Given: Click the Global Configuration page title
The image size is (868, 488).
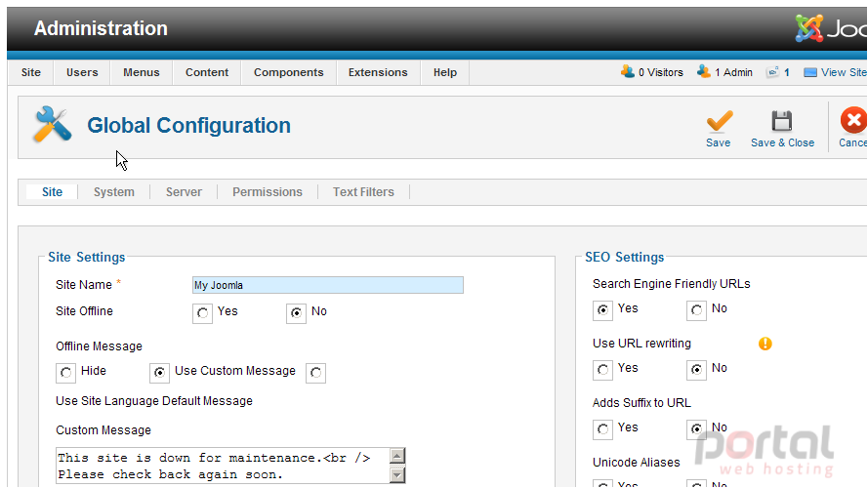Looking at the screenshot, I should click(x=188, y=126).
